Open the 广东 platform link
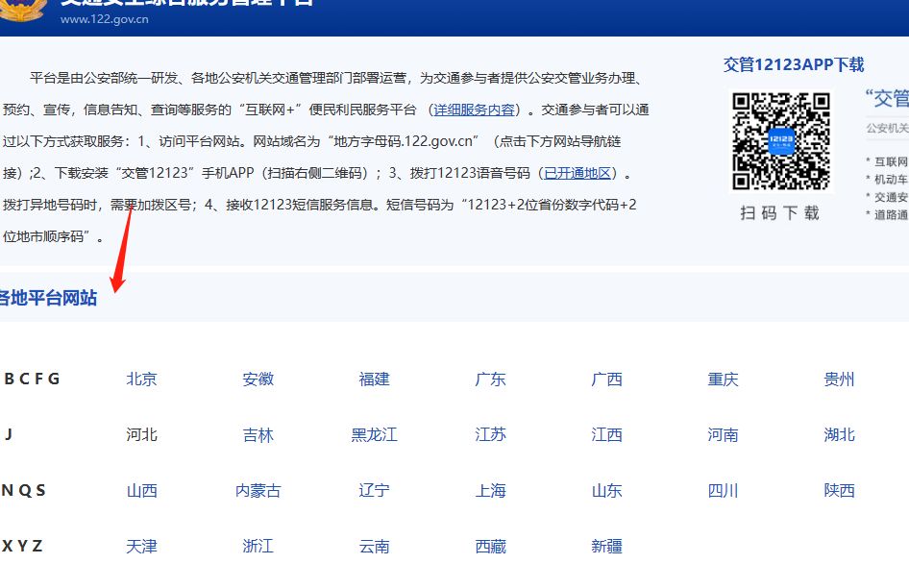This screenshot has width=909, height=588. click(x=490, y=380)
